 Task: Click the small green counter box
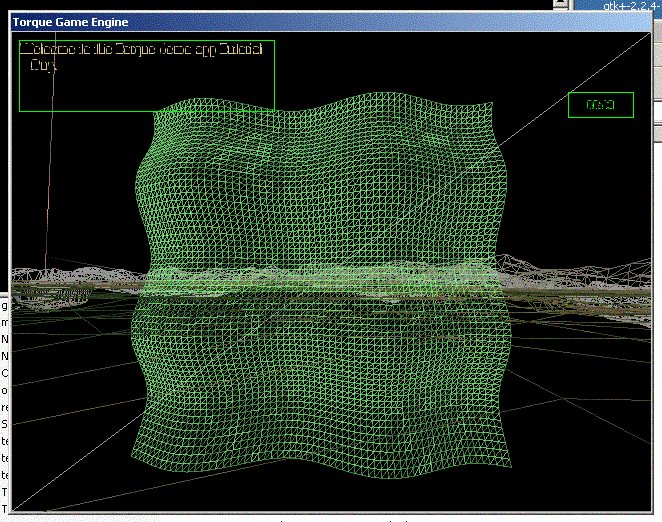[x=600, y=104]
